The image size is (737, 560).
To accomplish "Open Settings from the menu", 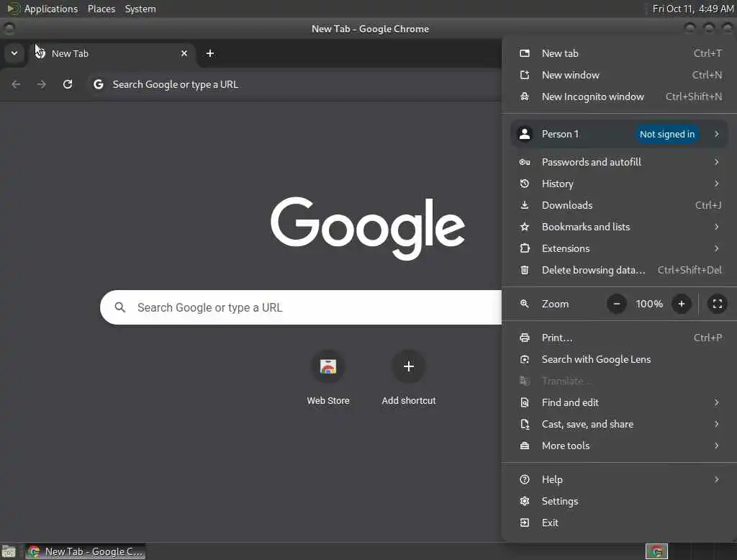I will point(620,501).
